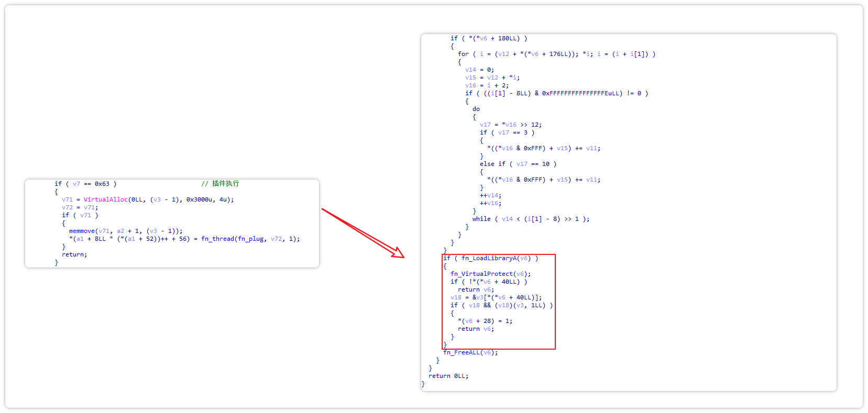Click the 'do' keyword
This screenshot has width=868, height=413.
click(476, 109)
